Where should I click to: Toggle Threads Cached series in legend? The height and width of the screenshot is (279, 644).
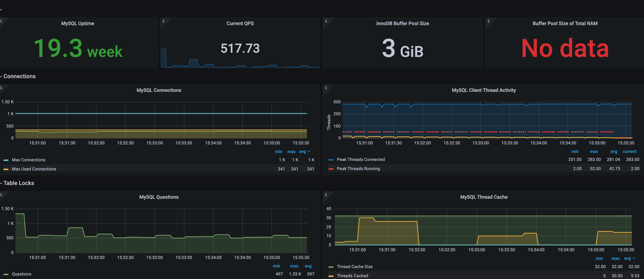point(352,276)
